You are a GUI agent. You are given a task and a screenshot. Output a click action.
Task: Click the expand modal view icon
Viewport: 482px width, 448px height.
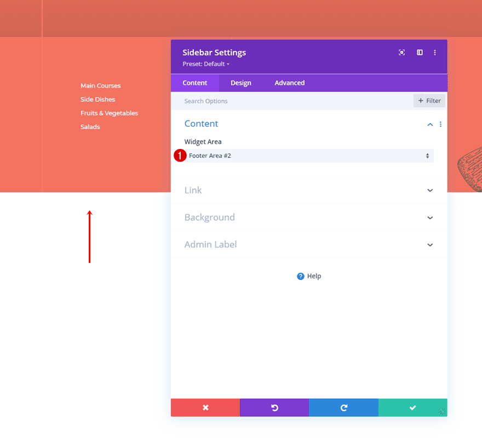pyautogui.click(x=401, y=52)
